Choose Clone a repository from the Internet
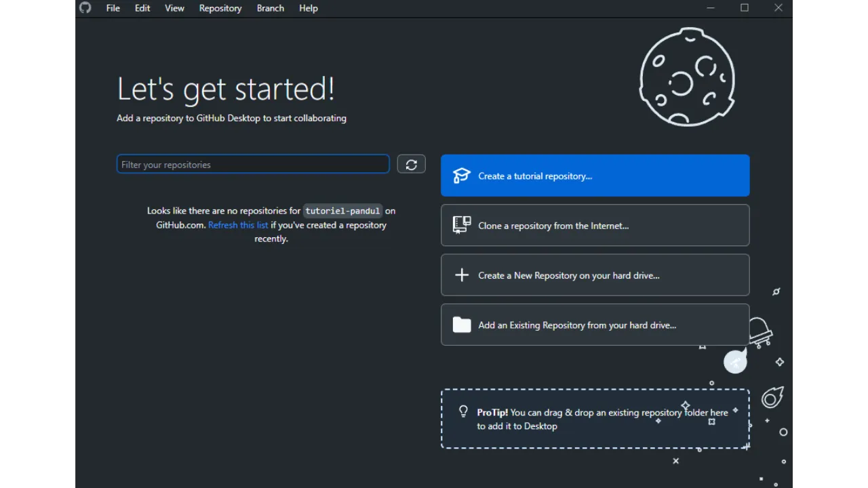The height and width of the screenshot is (488, 868). tap(595, 225)
